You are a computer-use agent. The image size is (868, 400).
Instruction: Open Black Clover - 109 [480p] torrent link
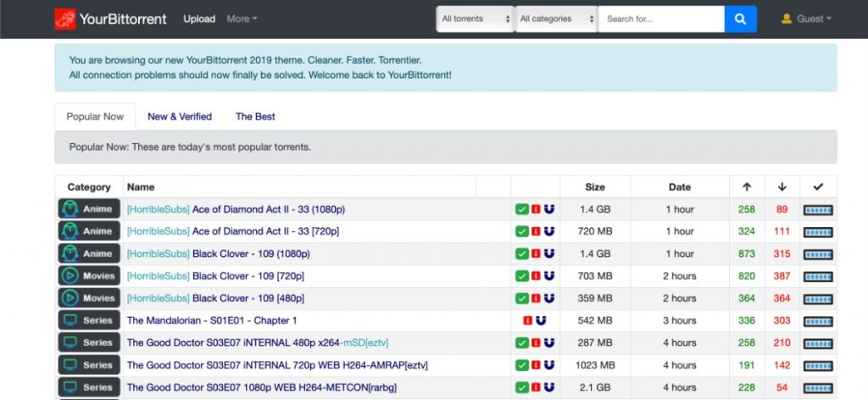click(215, 298)
